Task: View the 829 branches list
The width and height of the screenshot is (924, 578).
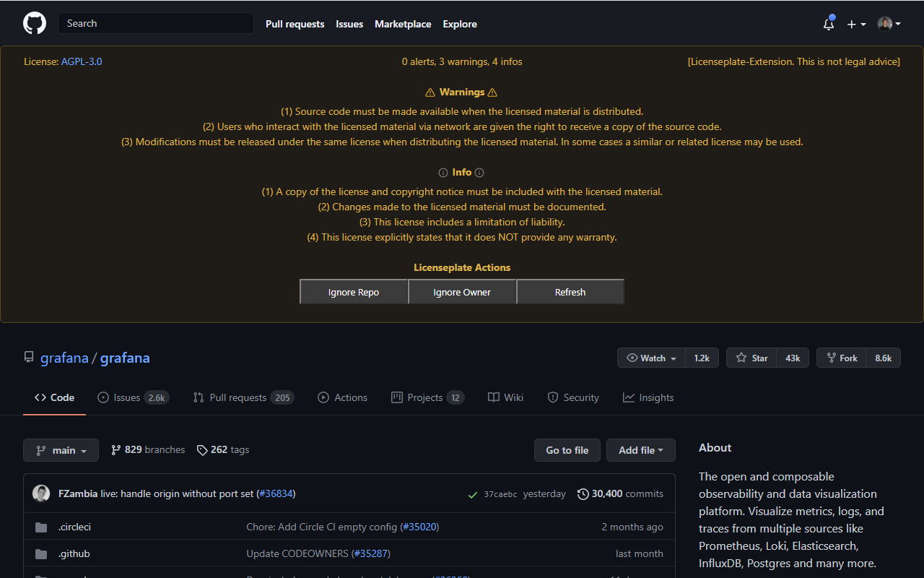Action: point(148,449)
